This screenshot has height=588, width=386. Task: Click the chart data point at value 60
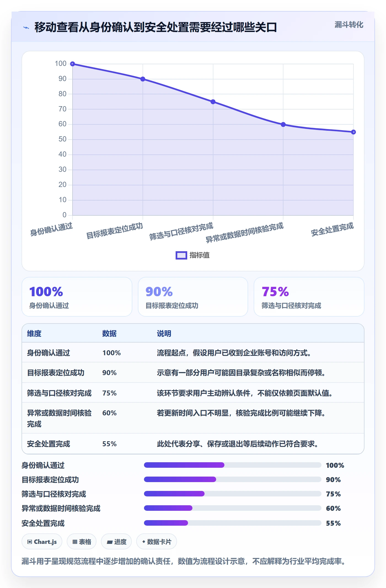283,124
